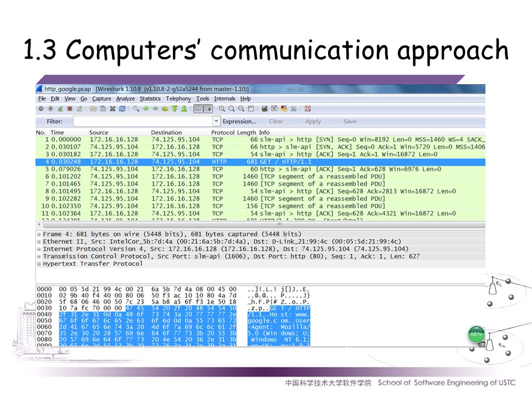Jump to the last packet icon
Screen dimensions: 532x399
[x=184, y=109]
